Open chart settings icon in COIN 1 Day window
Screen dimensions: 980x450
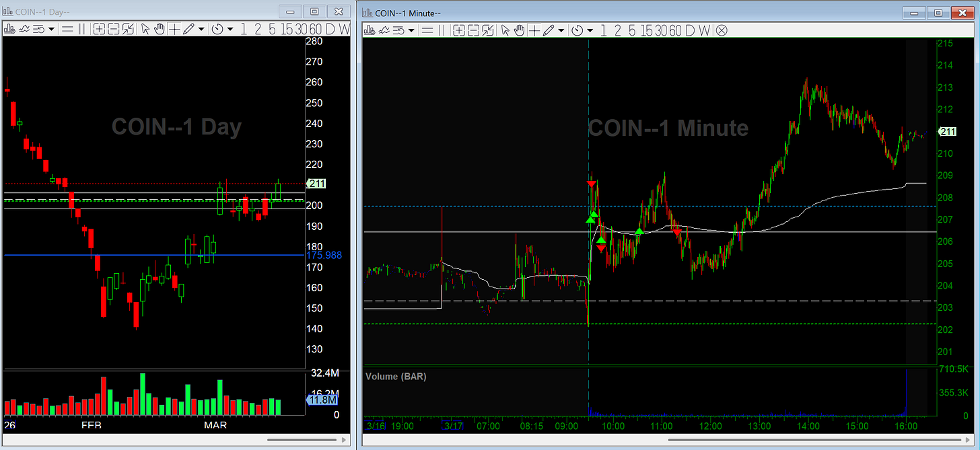tap(10, 29)
